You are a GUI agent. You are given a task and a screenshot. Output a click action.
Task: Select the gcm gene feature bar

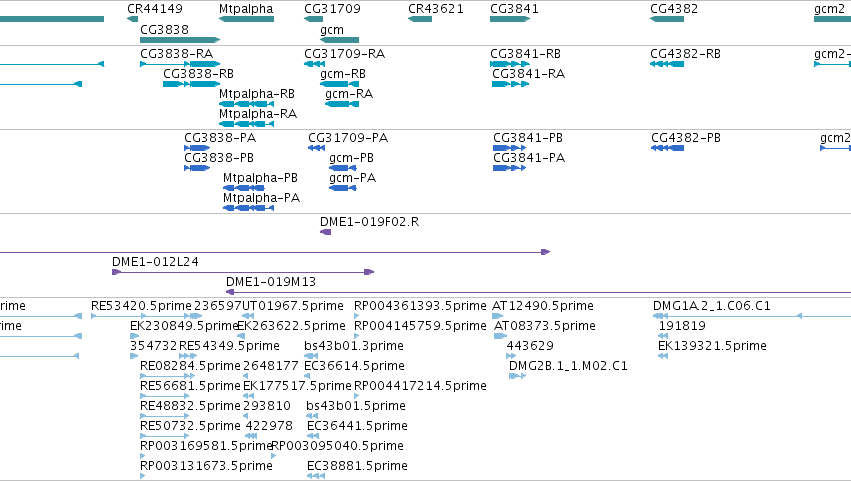pos(339,40)
